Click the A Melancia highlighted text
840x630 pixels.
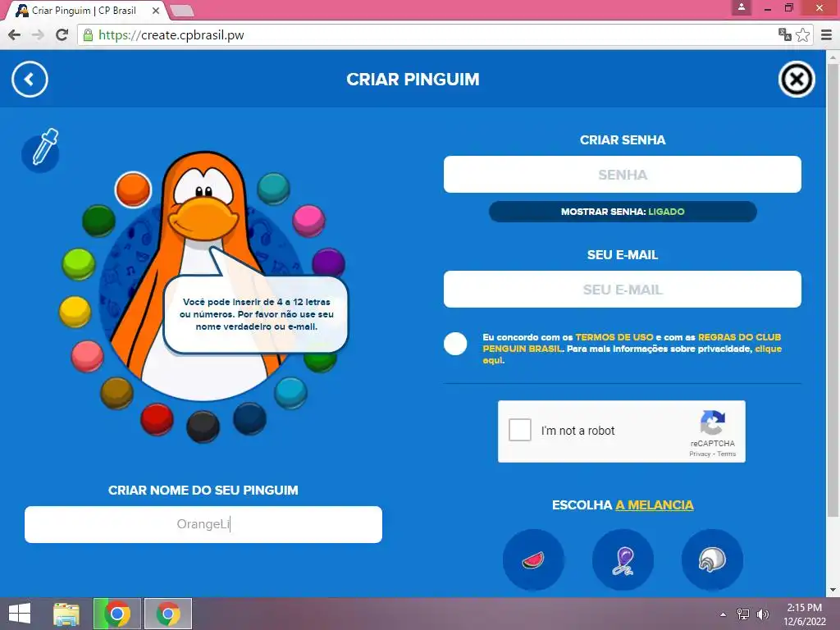tap(655, 505)
